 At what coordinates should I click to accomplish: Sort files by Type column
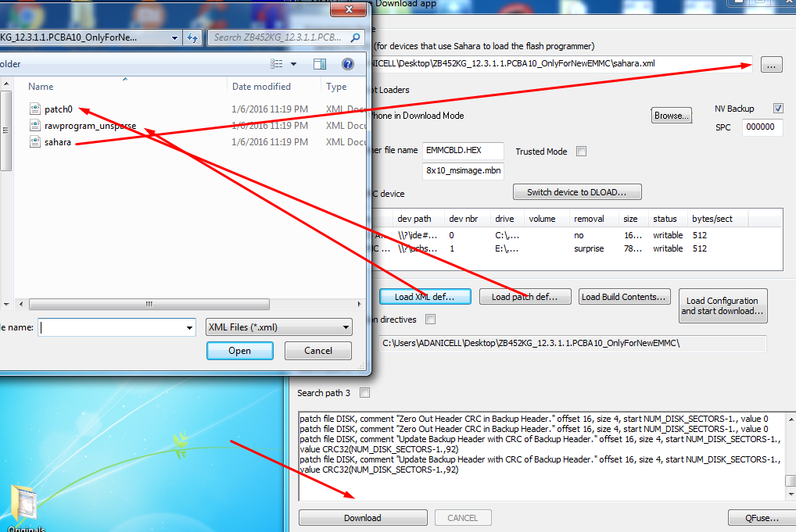pos(336,87)
